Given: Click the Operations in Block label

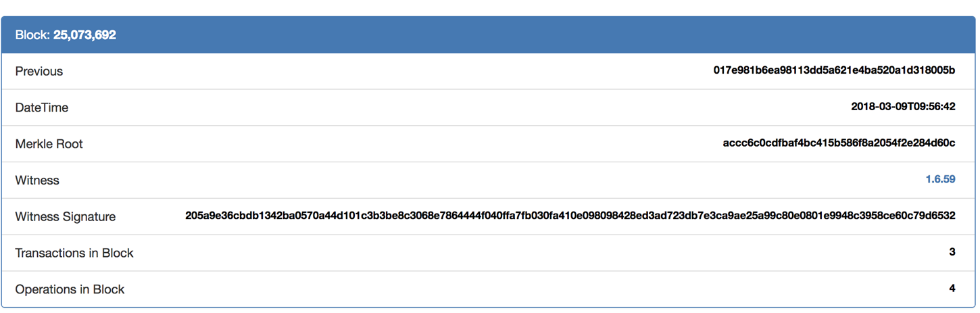Looking at the screenshot, I should click(x=70, y=289).
